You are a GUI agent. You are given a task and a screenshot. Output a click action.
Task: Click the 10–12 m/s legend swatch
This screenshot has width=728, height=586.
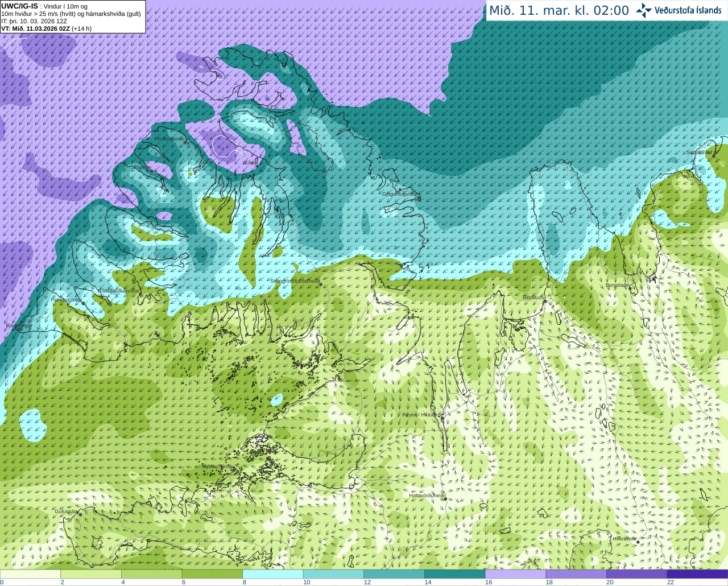pos(333,574)
